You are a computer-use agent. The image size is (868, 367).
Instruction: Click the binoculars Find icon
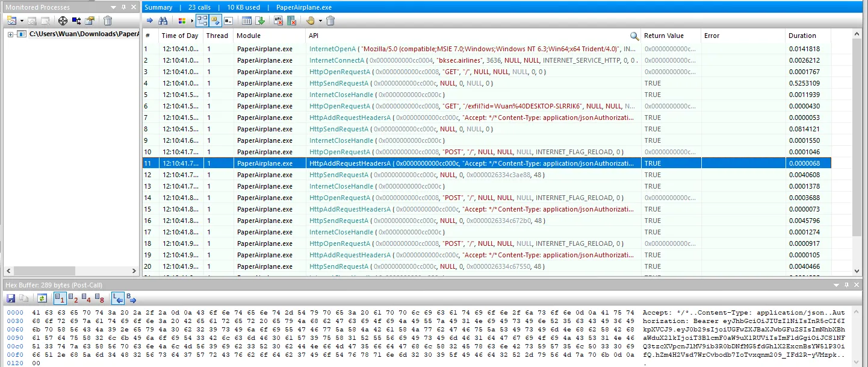[x=163, y=20]
